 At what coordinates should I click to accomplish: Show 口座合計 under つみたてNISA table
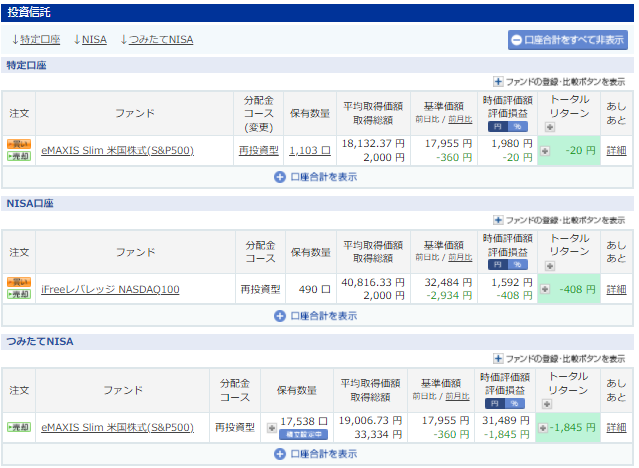point(316,454)
